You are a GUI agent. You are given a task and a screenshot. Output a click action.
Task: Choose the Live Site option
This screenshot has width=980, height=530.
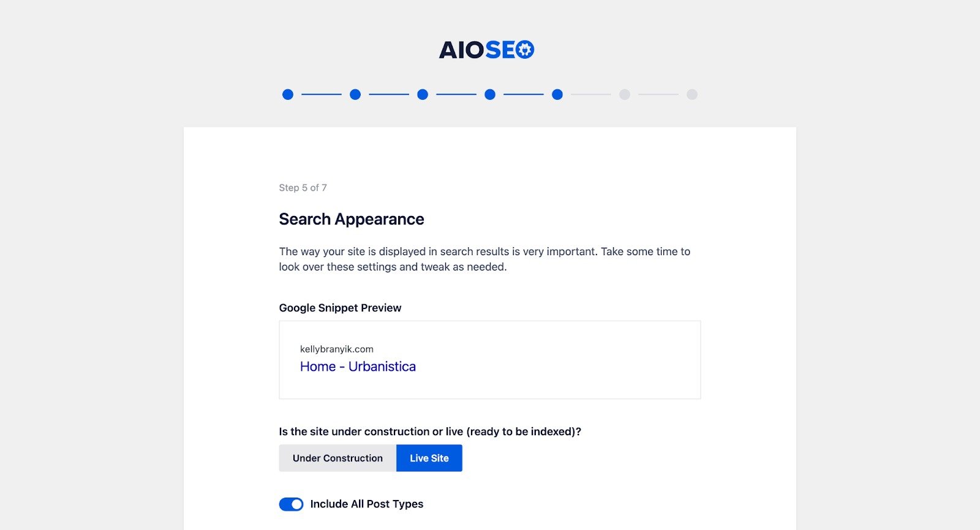pyautogui.click(x=429, y=458)
